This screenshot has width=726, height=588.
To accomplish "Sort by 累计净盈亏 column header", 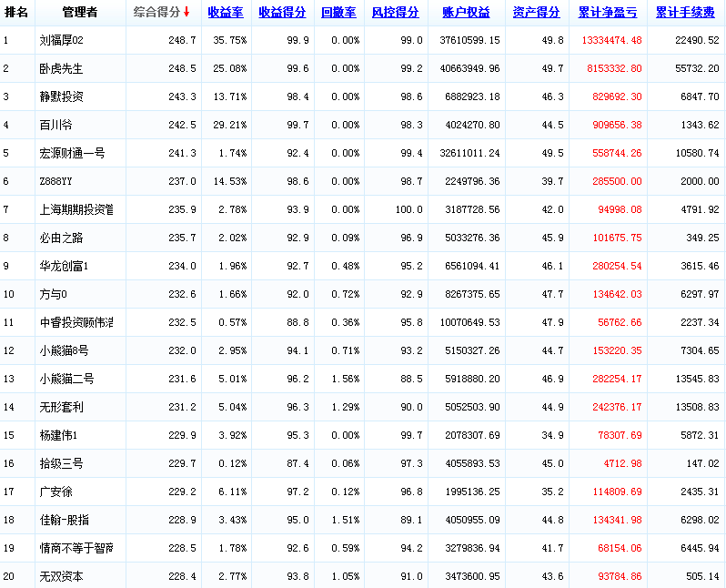I will coord(608,13).
